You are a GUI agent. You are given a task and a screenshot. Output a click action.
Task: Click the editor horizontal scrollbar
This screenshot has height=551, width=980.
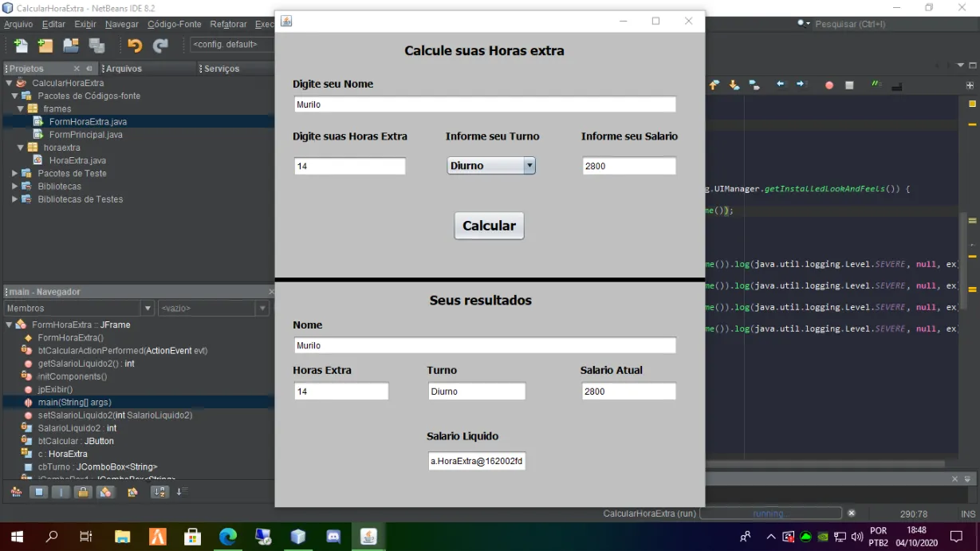tap(825, 463)
